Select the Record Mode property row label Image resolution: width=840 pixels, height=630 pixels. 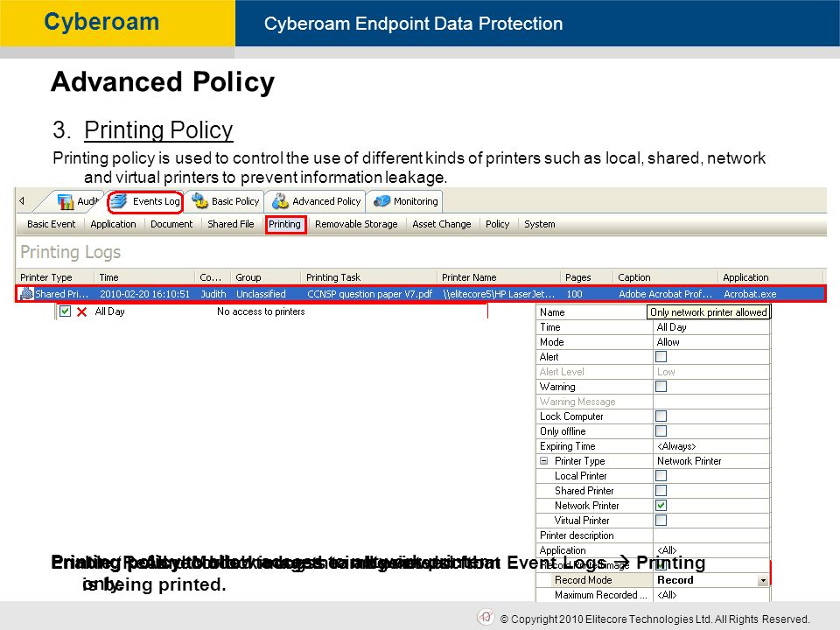click(x=583, y=580)
